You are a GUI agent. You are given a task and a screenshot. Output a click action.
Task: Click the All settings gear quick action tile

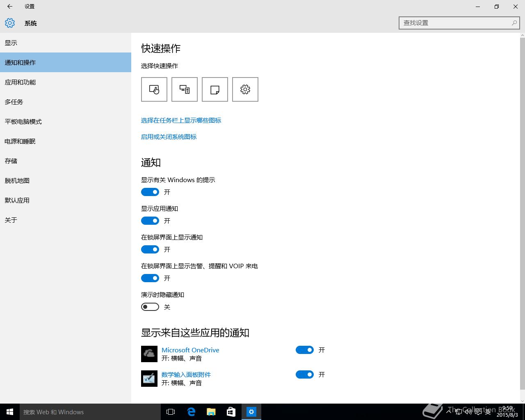(x=245, y=89)
